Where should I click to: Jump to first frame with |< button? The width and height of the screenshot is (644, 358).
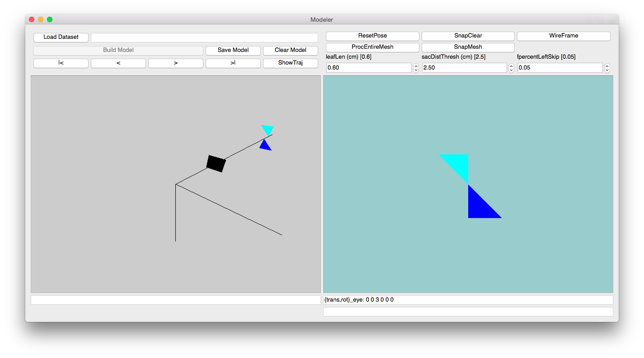pos(61,63)
